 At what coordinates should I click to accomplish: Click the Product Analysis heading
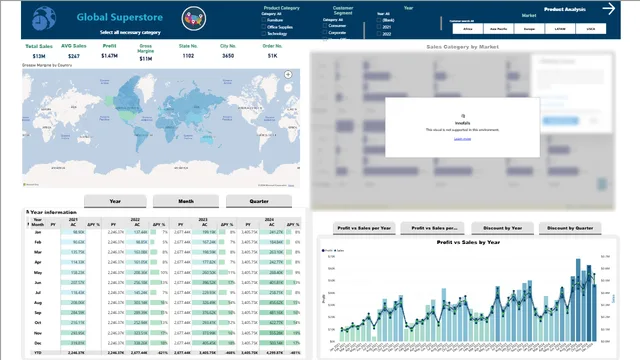pos(565,9)
